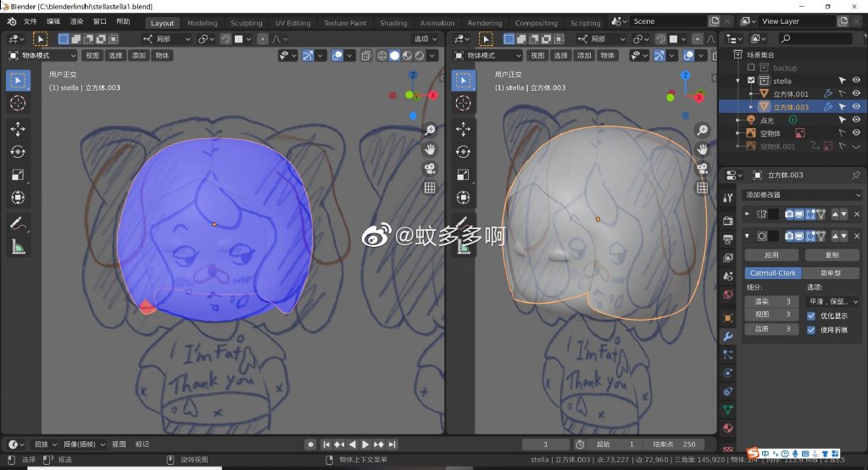Click the pan hand icon in left viewport
The image size is (868, 470).
click(x=430, y=149)
